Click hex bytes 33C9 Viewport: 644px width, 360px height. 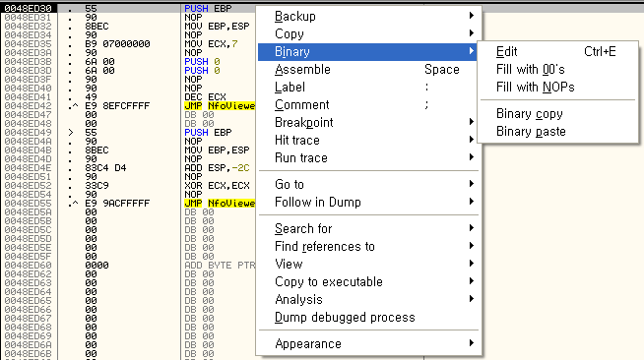click(97, 185)
